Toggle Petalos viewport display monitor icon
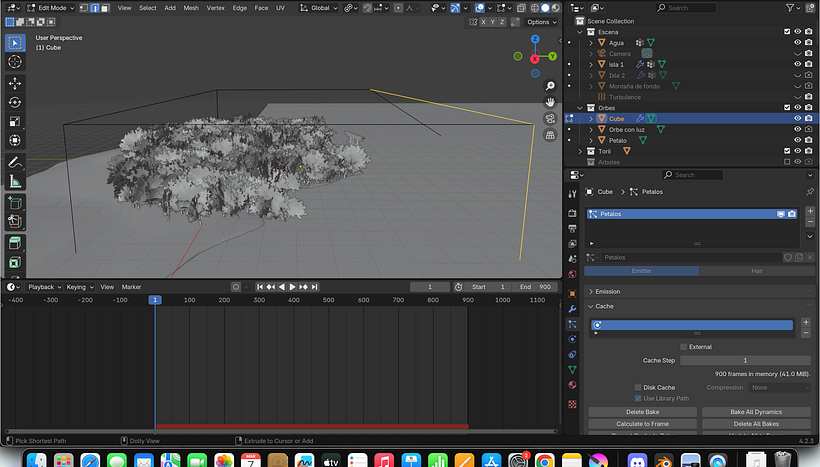Image resolution: width=820 pixels, height=467 pixels. pos(781,214)
